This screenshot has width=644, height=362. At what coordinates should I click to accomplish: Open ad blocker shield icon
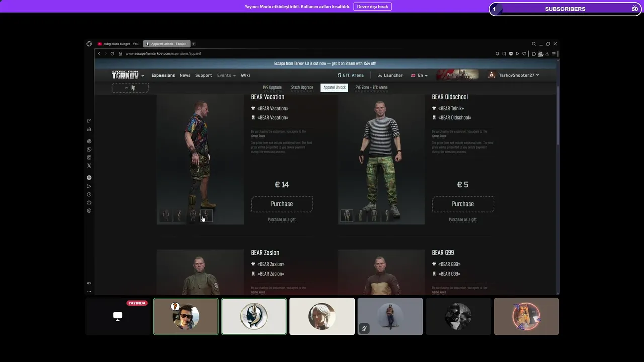pyautogui.click(x=511, y=54)
